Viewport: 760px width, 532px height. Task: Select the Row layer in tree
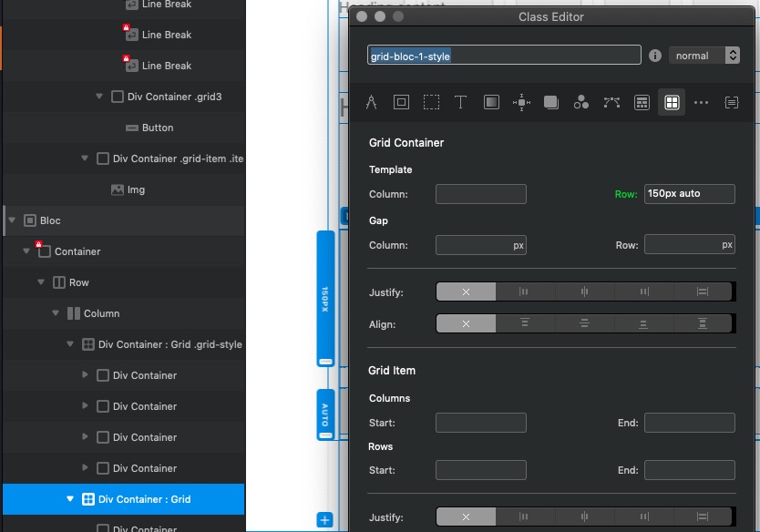point(78,282)
